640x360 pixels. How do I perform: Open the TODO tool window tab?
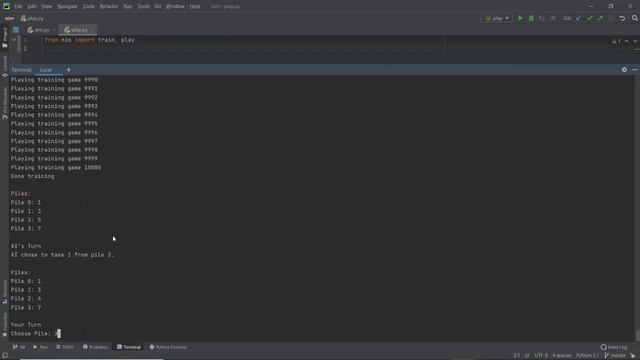(x=65, y=347)
